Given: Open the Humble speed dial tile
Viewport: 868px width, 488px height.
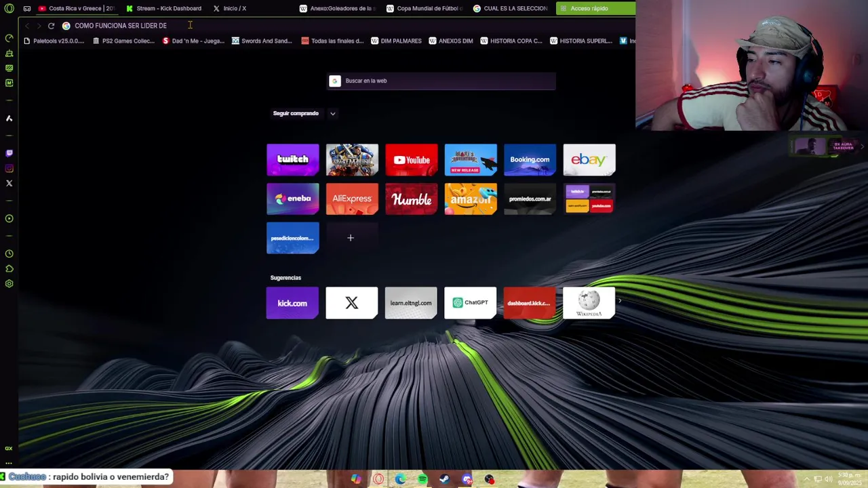Looking at the screenshot, I should click(x=412, y=199).
